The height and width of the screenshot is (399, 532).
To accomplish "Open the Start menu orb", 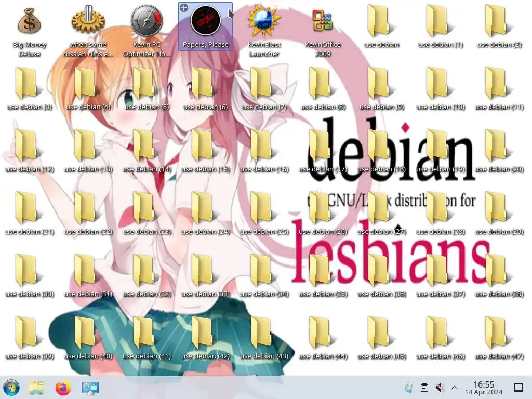I will coord(11,388).
